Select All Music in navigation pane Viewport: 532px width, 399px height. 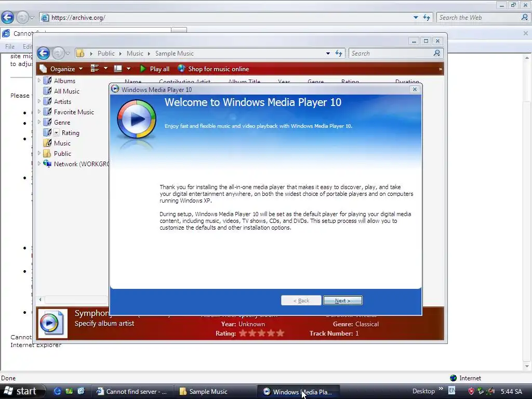[66, 91]
